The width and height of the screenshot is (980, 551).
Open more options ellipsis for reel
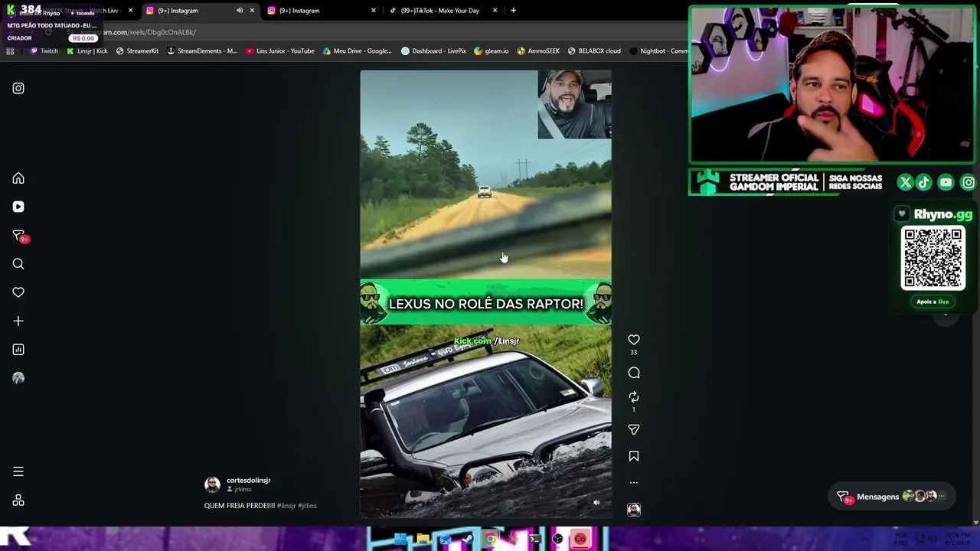click(634, 483)
